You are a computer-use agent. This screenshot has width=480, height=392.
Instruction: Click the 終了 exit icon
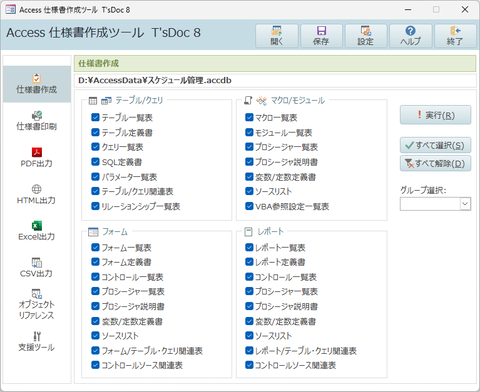pos(455,36)
